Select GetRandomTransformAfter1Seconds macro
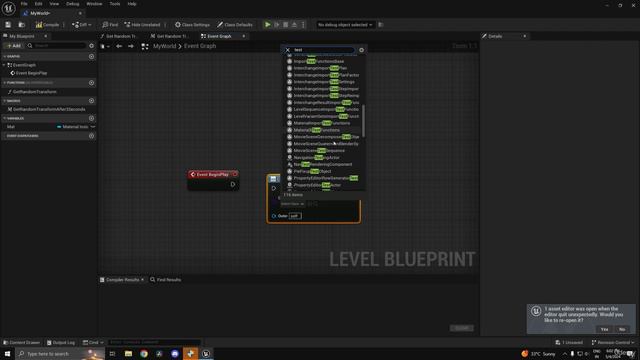 coord(47,109)
